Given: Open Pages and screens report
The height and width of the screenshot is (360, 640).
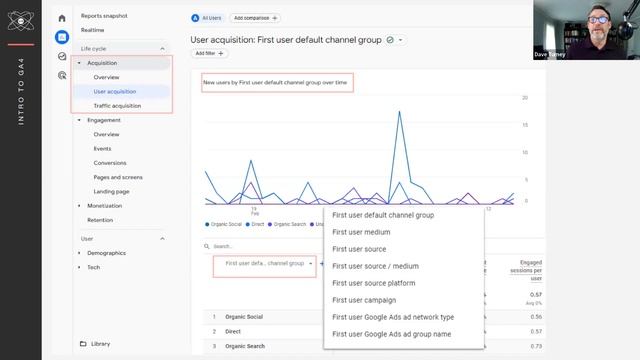Looking at the screenshot, I should (x=118, y=177).
